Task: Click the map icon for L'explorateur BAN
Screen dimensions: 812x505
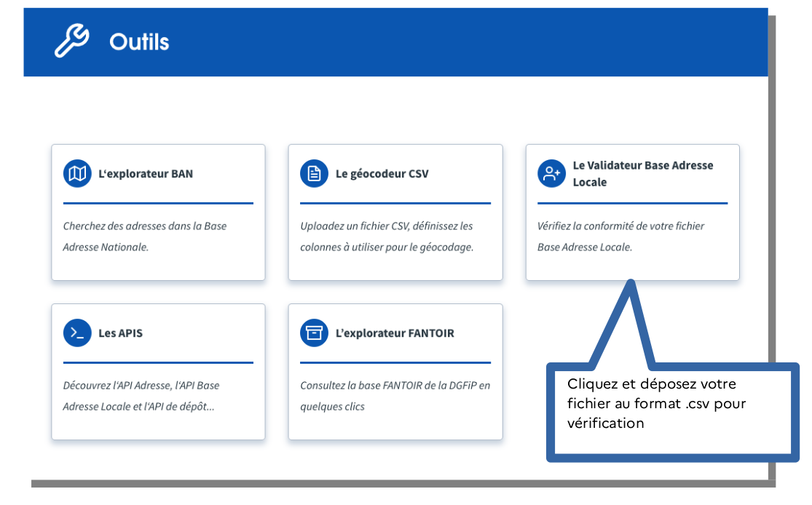Action: pos(77,174)
